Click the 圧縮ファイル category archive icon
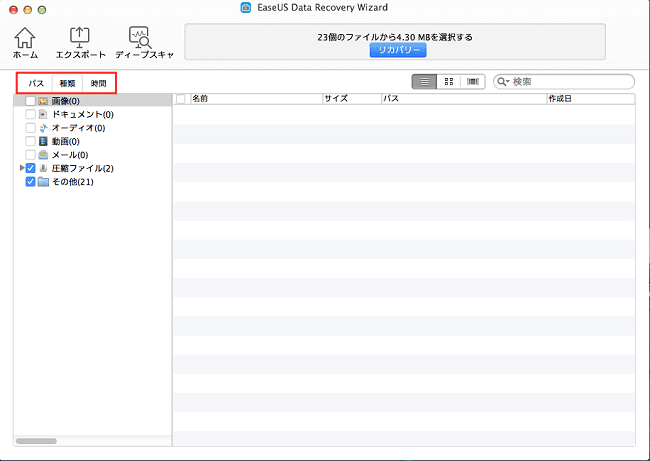650x461 pixels. point(43,168)
